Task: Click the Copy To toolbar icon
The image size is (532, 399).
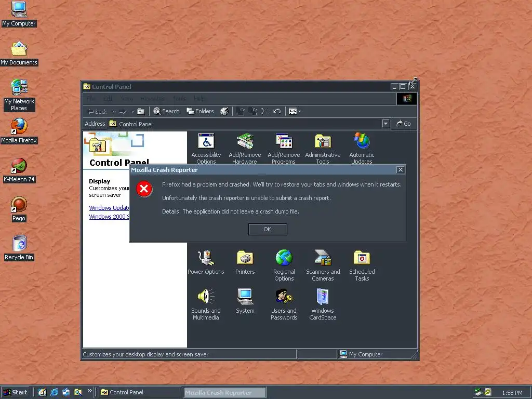Action: click(x=253, y=111)
